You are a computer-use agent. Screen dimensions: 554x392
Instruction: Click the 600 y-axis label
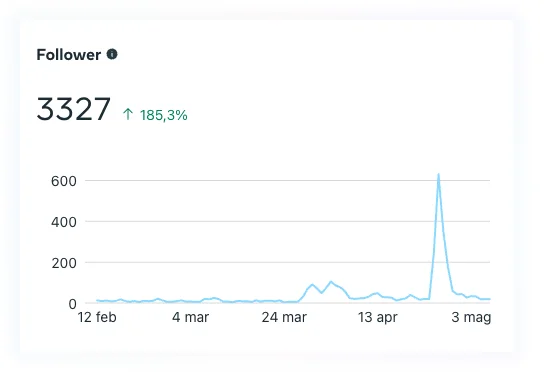click(x=64, y=181)
